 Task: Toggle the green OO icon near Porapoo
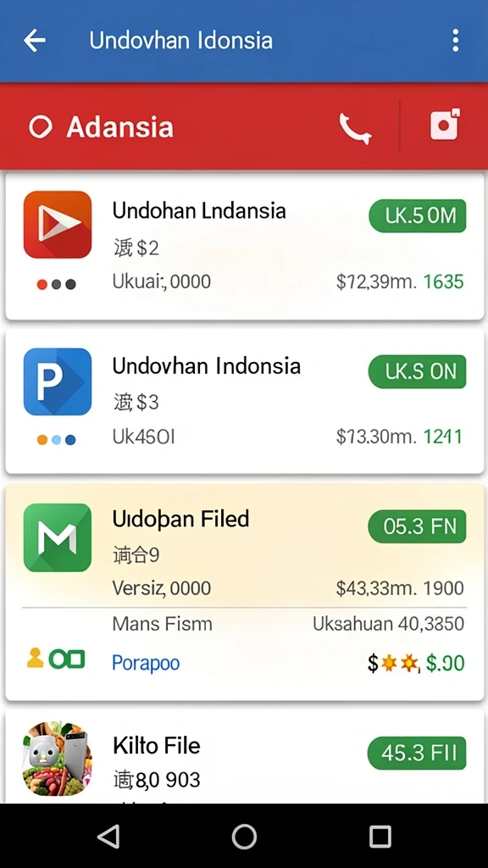coord(67,659)
